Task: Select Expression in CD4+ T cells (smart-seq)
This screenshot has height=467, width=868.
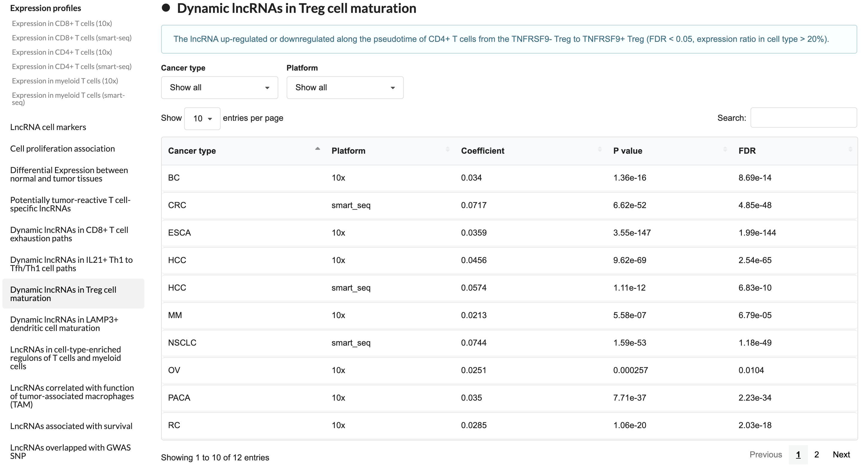Action: point(72,67)
